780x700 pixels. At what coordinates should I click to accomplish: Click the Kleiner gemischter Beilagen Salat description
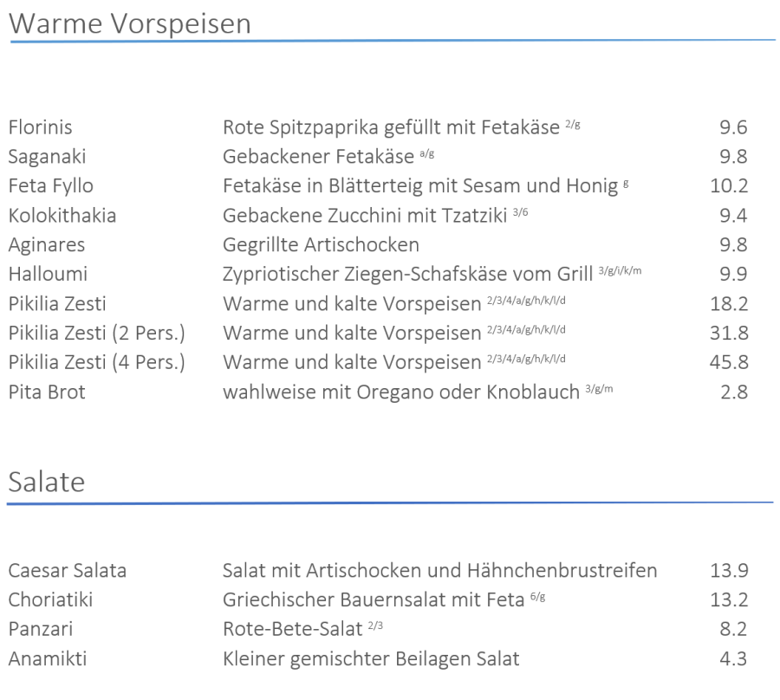371,659
